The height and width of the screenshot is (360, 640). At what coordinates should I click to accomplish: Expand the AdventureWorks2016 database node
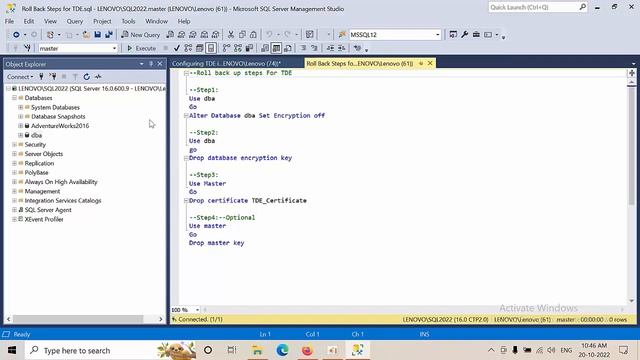20,126
